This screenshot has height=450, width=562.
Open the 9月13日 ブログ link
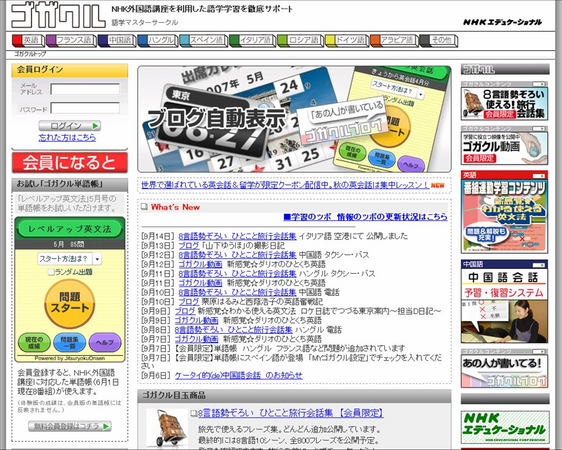click(x=189, y=245)
